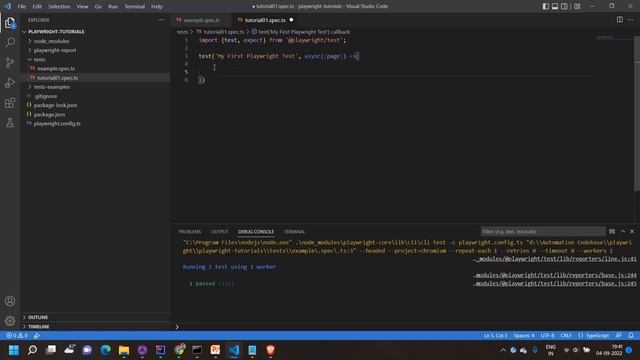Viewport: 640px width, 360px height.
Task: Customize layout icon in title bar
Action: 577,6
